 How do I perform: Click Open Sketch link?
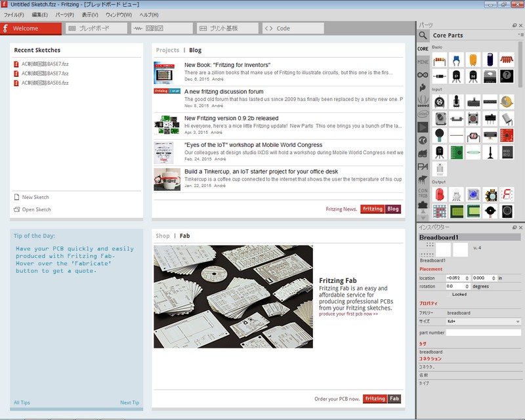point(32,209)
